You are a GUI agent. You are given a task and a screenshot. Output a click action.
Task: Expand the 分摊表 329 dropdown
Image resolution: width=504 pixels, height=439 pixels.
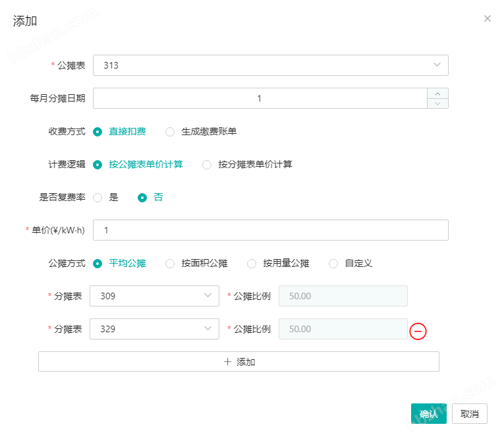pos(154,329)
